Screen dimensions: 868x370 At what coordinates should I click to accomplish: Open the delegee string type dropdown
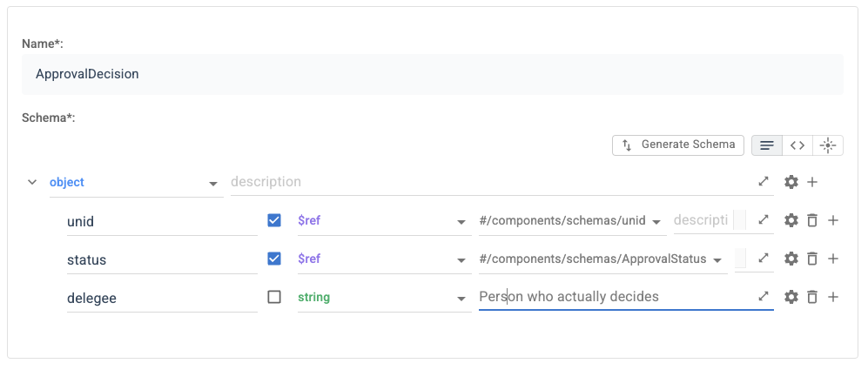pyautogui.click(x=384, y=298)
